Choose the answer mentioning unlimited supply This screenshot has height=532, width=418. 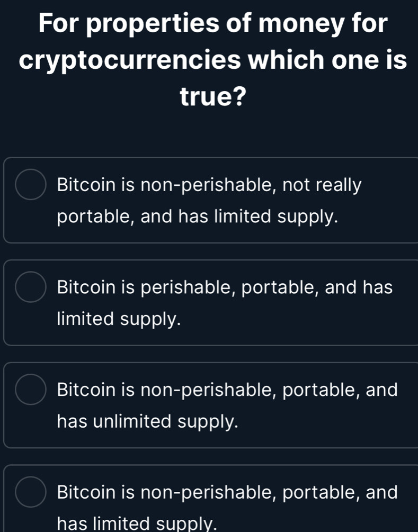pyautogui.click(x=209, y=403)
